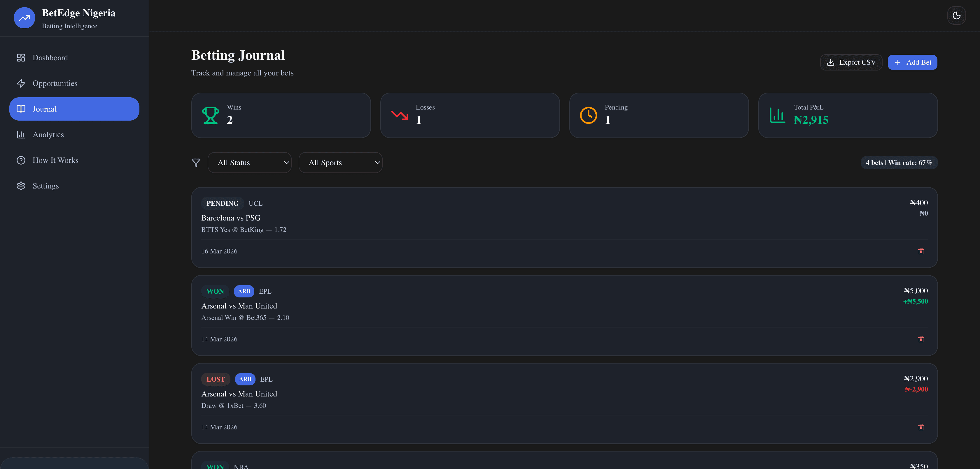Open the All Status dropdown
Screen dimensions: 980x469
(x=250, y=163)
